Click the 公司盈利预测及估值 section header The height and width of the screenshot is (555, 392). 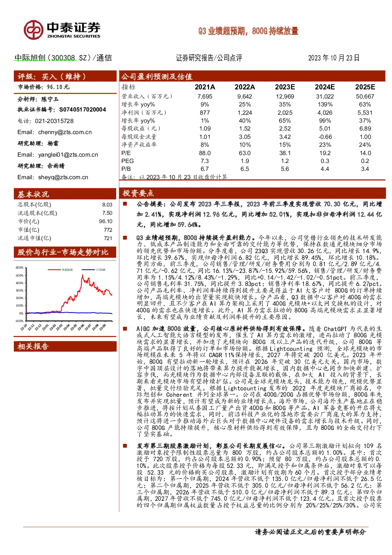click(252, 76)
